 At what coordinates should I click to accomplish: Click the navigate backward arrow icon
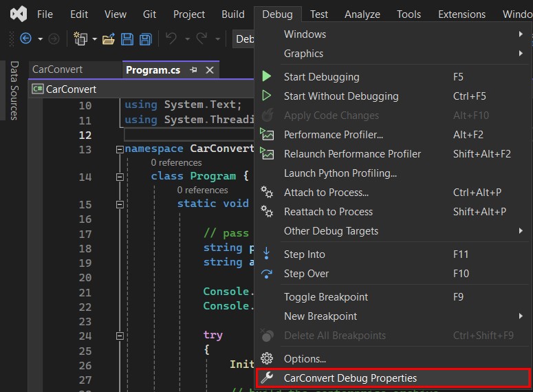click(x=26, y=39)
